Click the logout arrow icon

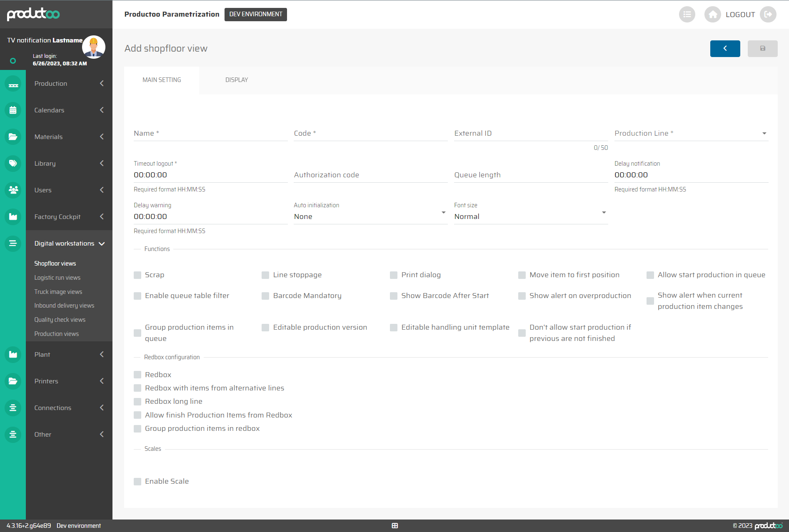(x=768, y=15)
